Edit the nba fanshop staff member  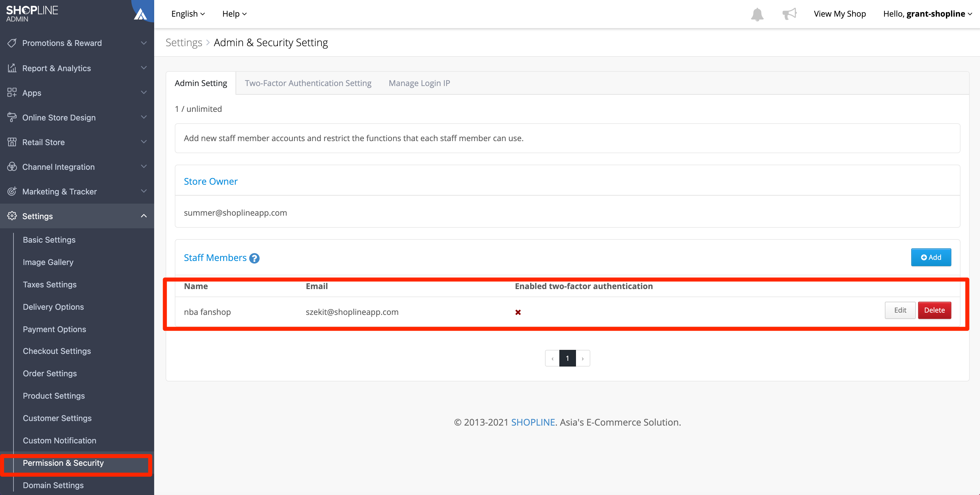[900, 310]
